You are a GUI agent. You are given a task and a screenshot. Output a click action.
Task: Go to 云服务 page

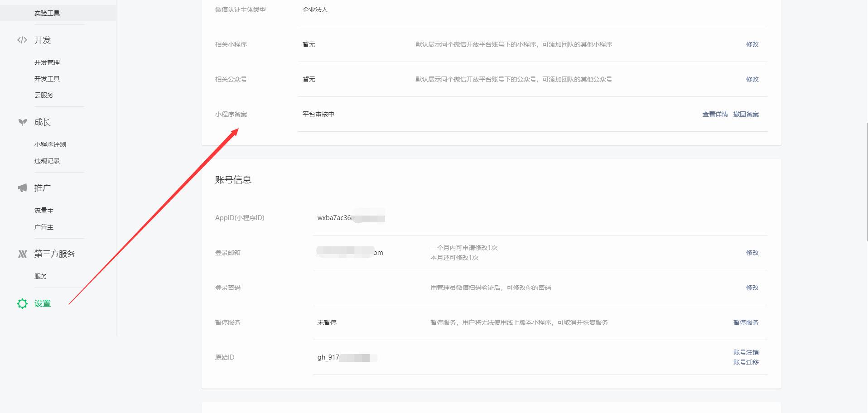tap(44, 95)
